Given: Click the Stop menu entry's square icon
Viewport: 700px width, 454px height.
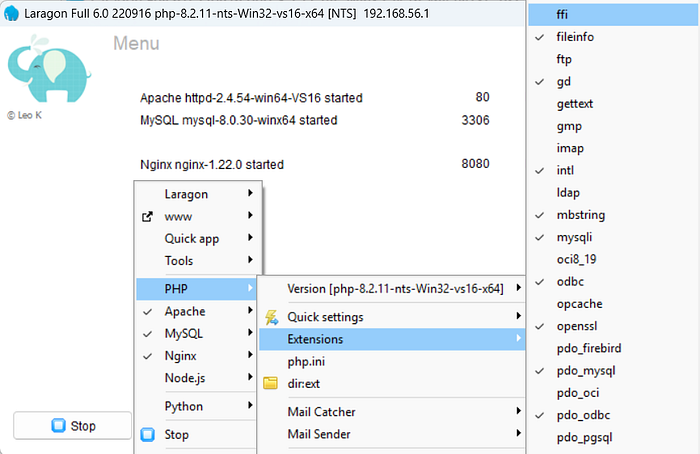Looking at the screenshot, I should click(148, 434).
